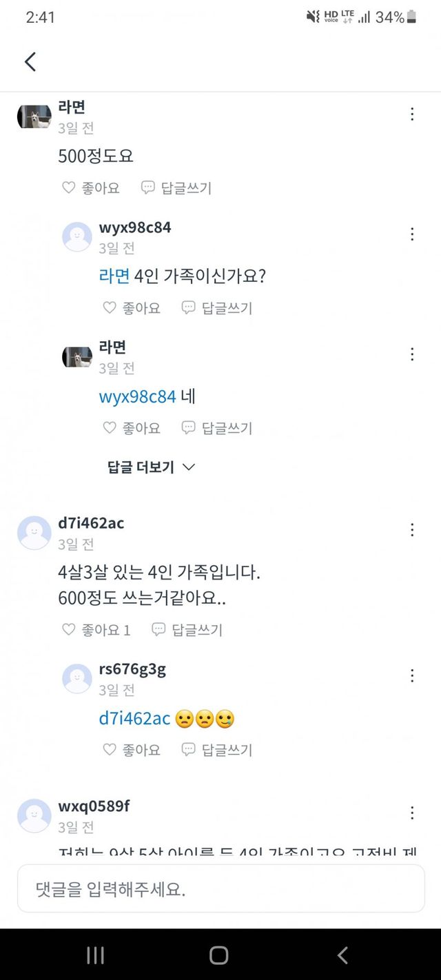Tap the three-dot menu on rs676g3g's reply

[x=412, y=677]
